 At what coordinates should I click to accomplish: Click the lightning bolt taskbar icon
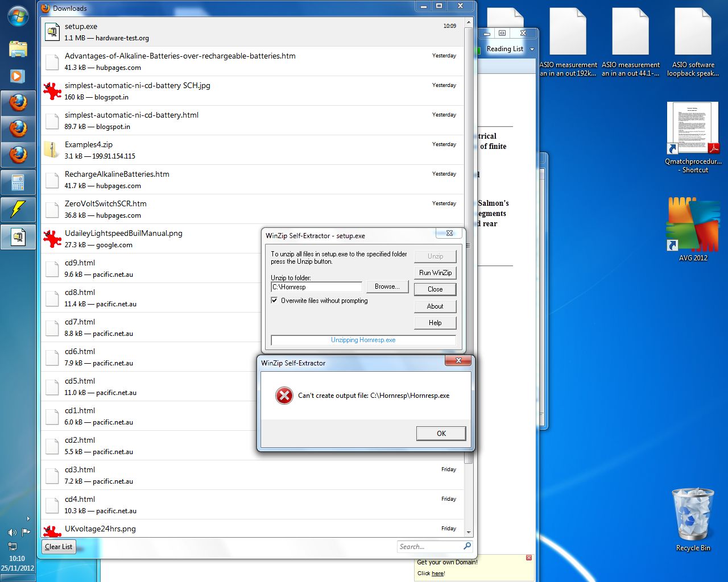point(18,209)
